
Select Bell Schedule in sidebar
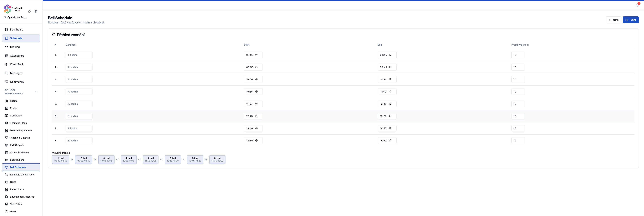[x=21, y=167]
